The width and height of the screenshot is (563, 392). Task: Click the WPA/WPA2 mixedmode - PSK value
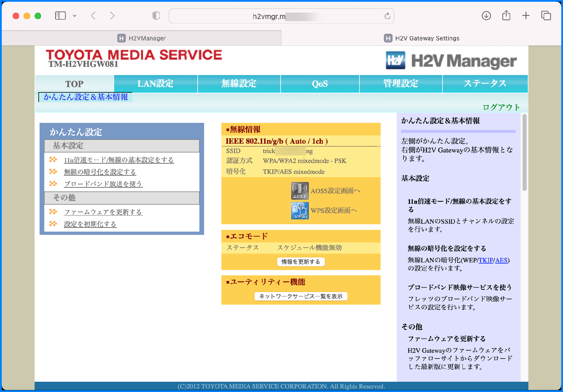click(304, 161)
